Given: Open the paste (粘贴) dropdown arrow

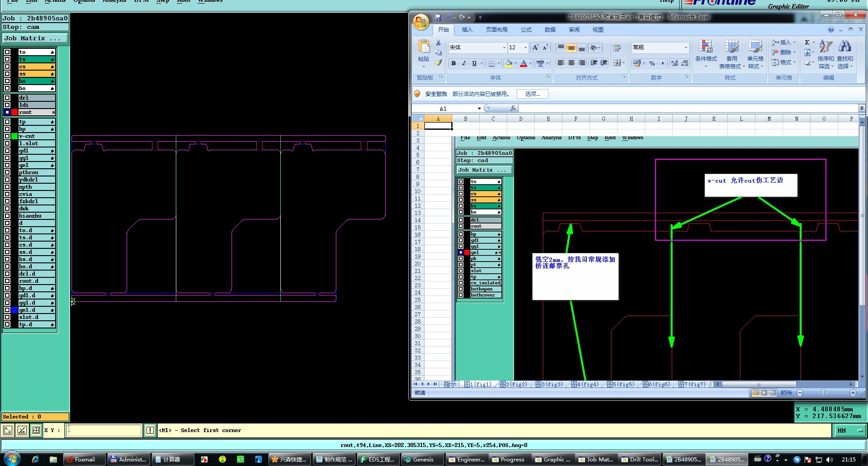Looking at the screenshot, I should 424,67.
